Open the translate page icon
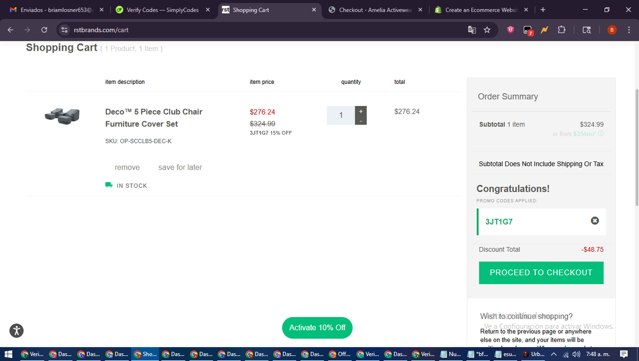The image size is (639, 361). 472,30
